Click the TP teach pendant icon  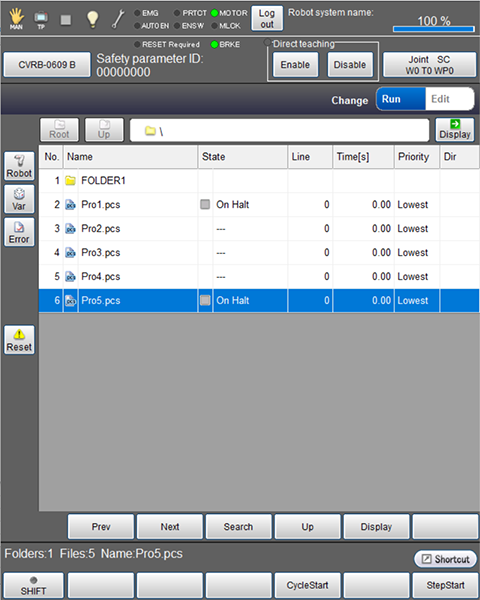41,20
